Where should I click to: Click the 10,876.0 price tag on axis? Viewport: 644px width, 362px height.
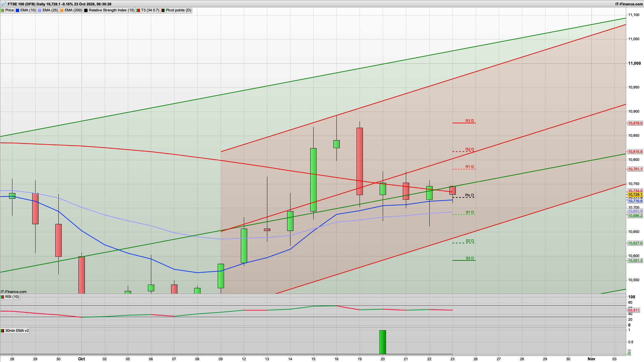pyautogui.click(x=635, y=123)
